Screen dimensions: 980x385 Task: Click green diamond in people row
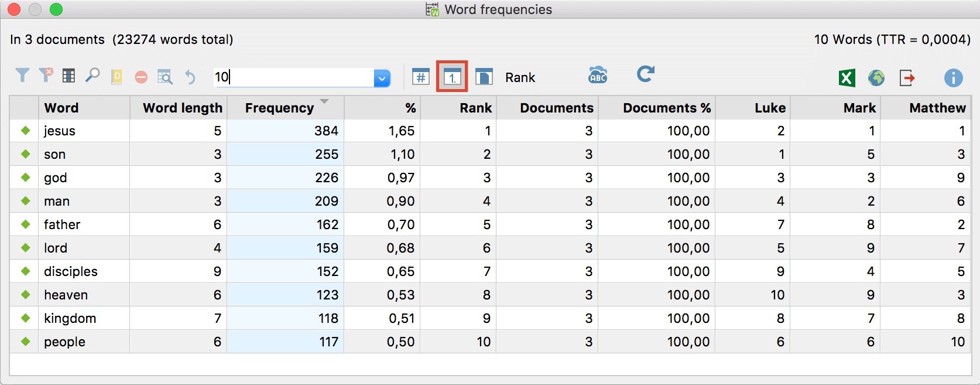(x=25, y=342)
